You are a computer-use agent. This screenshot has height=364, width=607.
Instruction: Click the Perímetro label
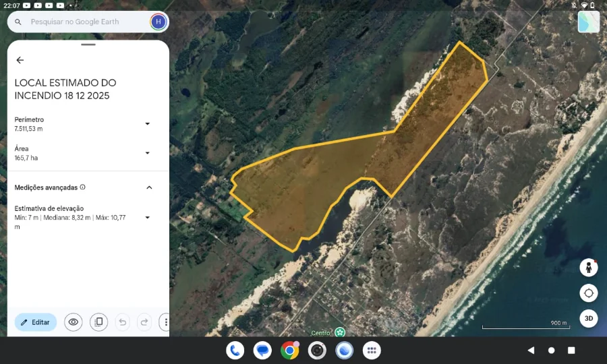[x=29, y=119]
